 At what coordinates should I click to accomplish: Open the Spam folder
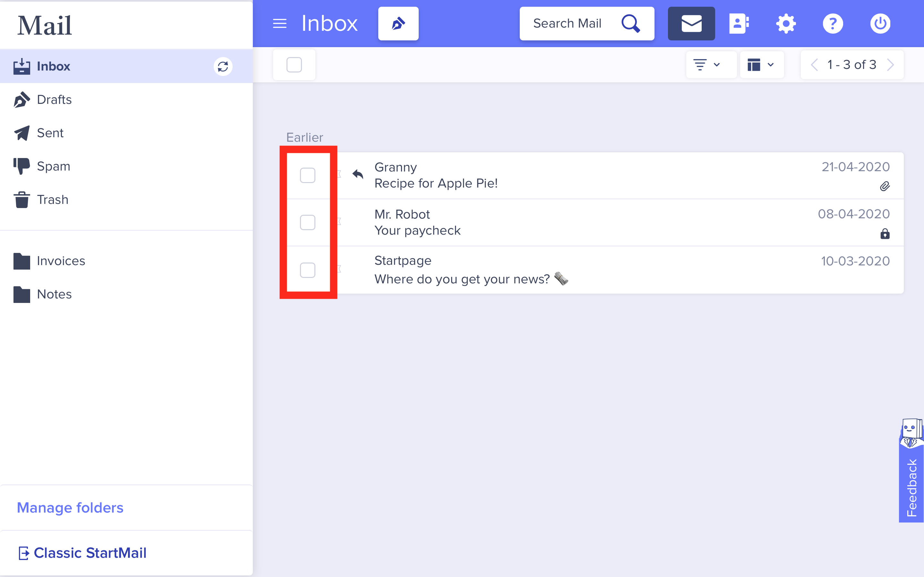tap(53, 166)
